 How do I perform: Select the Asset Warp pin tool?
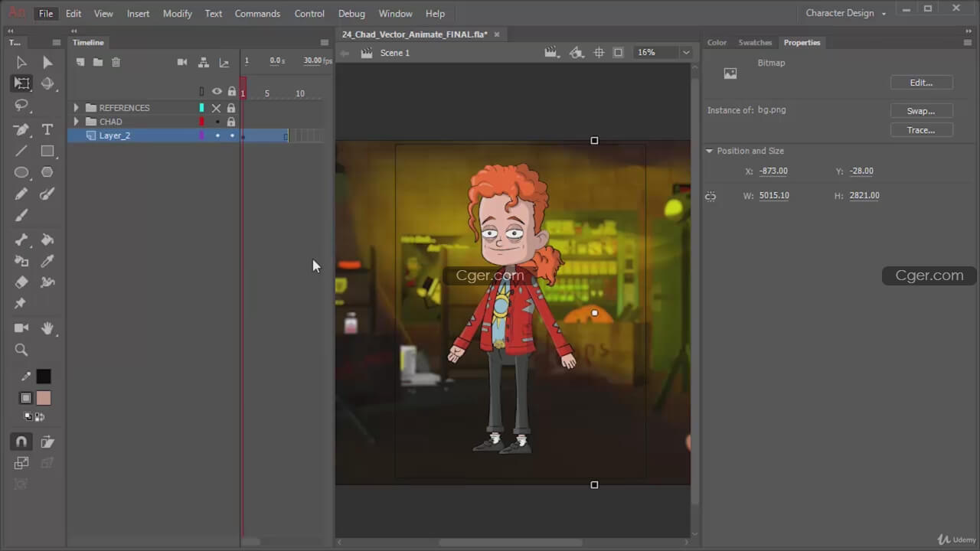point(21,304)
